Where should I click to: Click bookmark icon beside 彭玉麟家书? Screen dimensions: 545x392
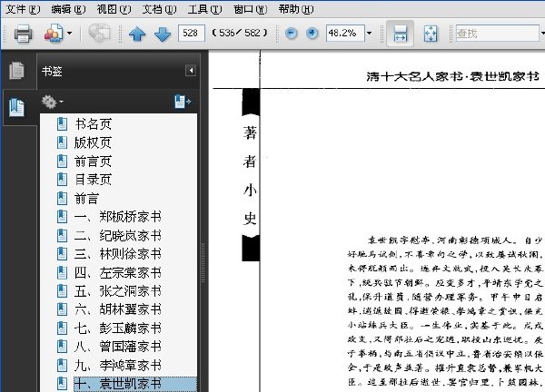pyautogui.click(x=62, y=328)
